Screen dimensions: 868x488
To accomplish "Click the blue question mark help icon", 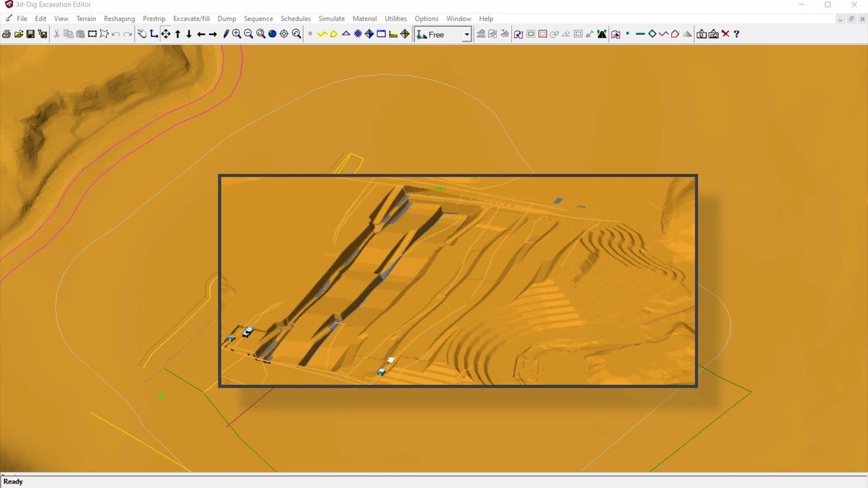I will click(736, 34).
